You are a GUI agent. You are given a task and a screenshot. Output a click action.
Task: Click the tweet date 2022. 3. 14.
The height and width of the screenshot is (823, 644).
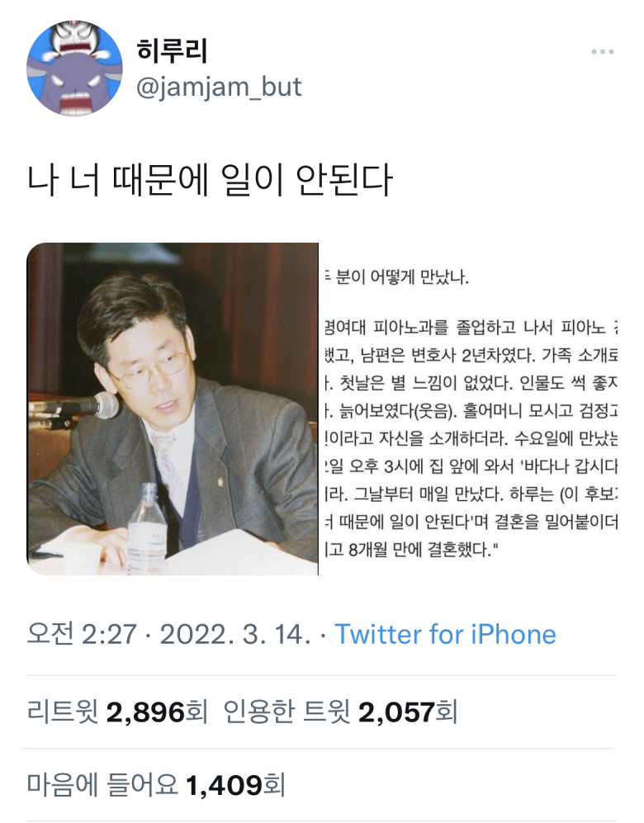[x=234, y=634]
